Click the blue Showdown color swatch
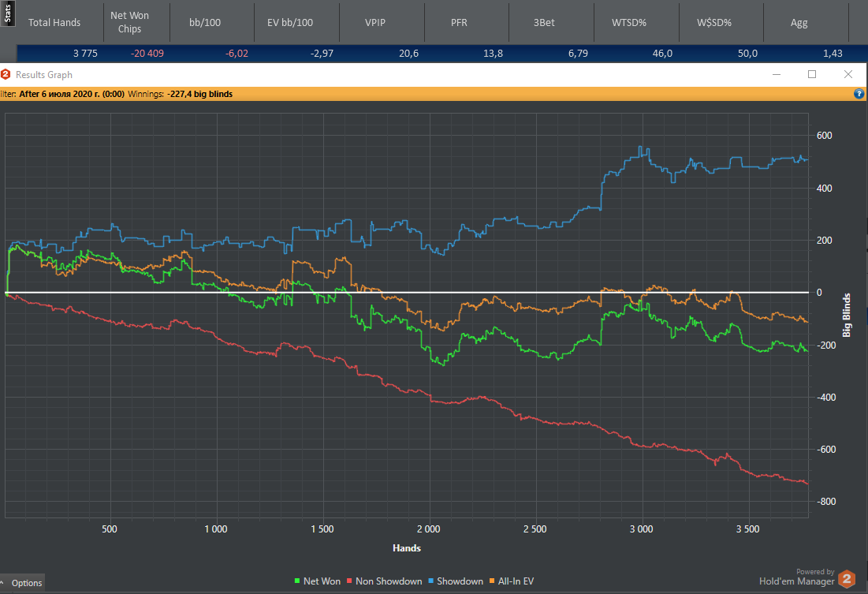The height and width of the screenshot is (594, 868). 430,581
